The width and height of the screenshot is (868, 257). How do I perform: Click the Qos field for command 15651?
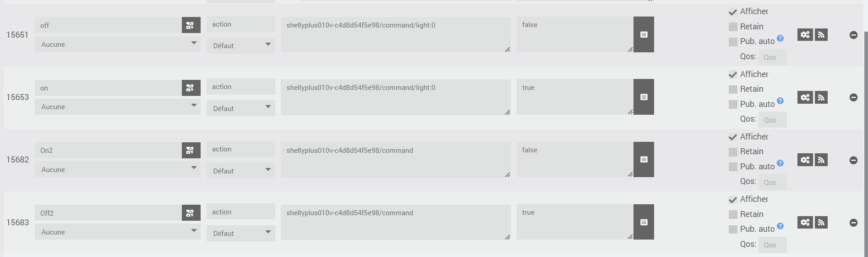[772, 57]
